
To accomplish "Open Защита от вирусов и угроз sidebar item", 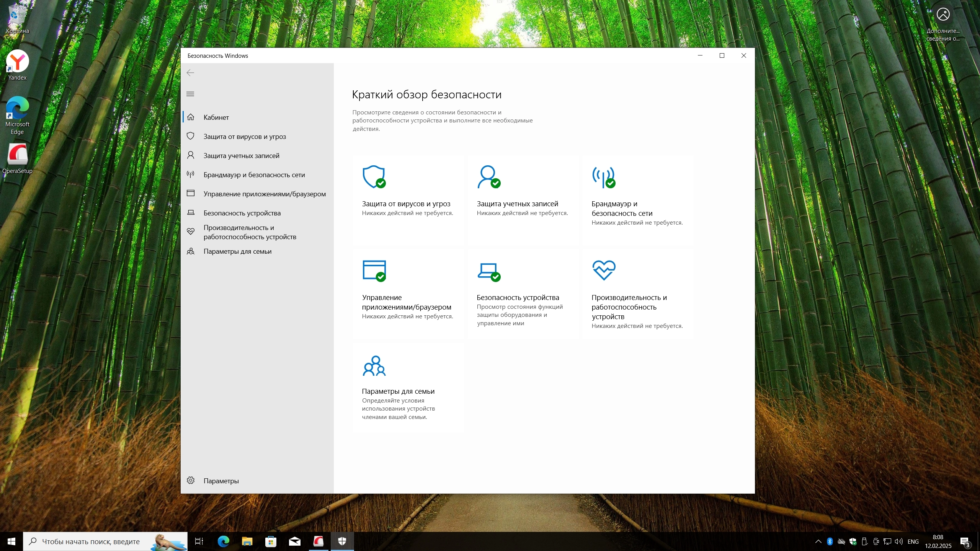I will coord(245,137).
